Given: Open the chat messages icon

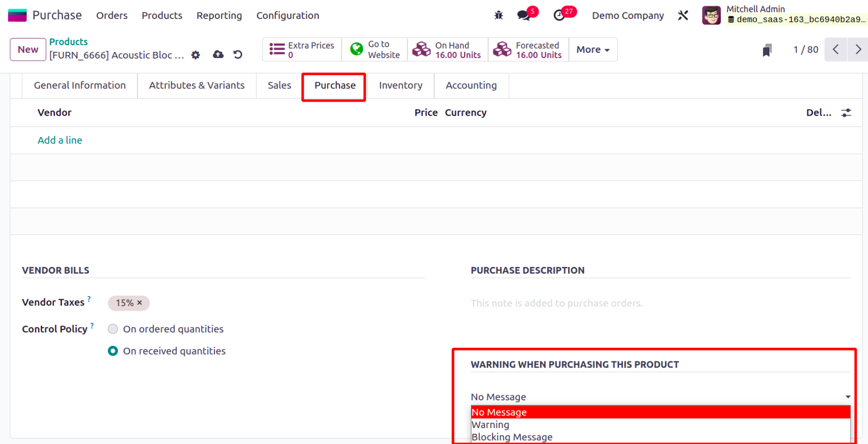Looking at the screenshot, I should [x=524, y=15].
